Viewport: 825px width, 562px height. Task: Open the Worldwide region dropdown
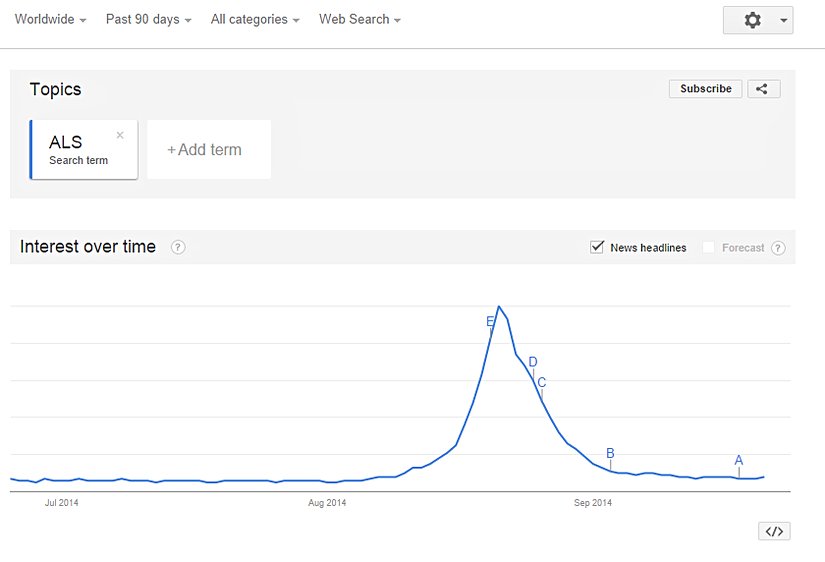(x=50, y=19)
